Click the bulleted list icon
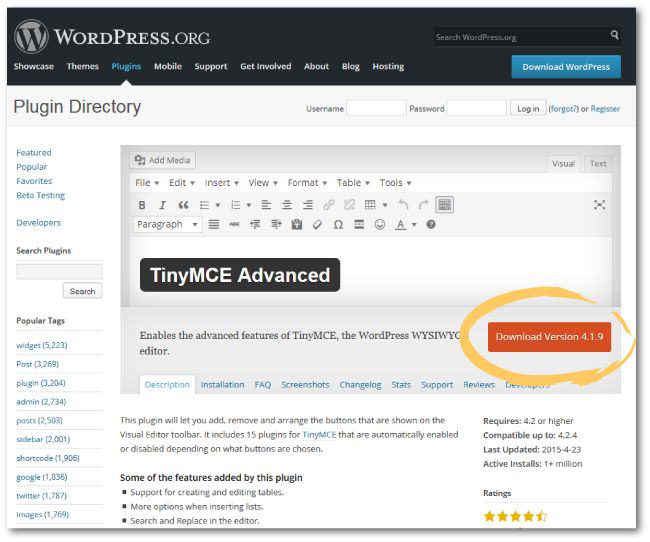The width and height of the screenshot is (650, 542). pos(204,205)
